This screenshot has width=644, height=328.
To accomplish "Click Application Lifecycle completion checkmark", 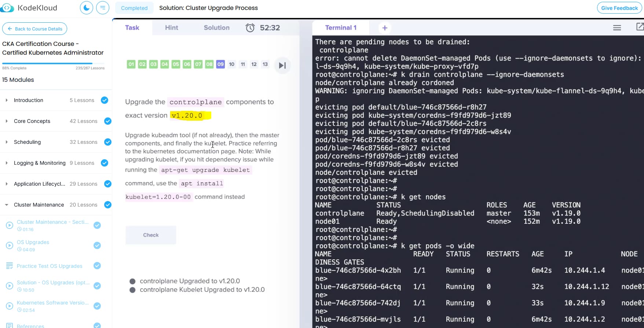I will [x=108, y=184].
